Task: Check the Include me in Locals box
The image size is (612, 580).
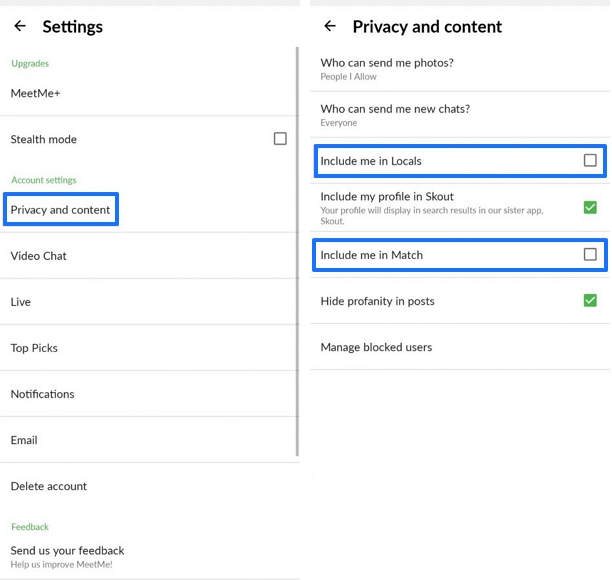Action: [x=590, y=160]
